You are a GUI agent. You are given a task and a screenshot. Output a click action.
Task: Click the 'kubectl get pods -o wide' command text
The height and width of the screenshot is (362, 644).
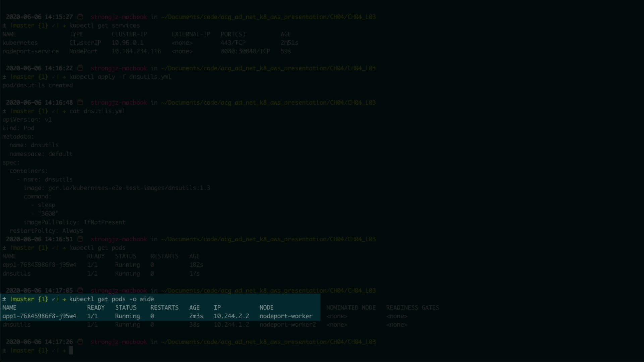point(112,299)
